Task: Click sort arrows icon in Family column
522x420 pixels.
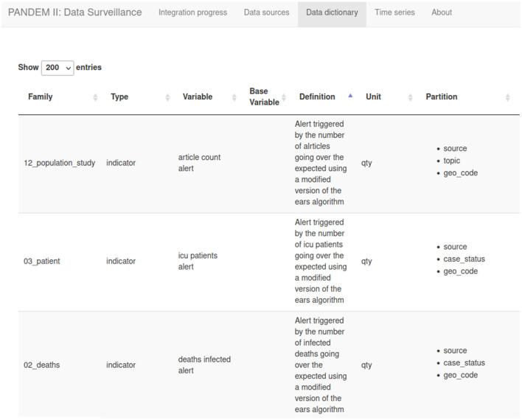Action: [x=95, y=97]
